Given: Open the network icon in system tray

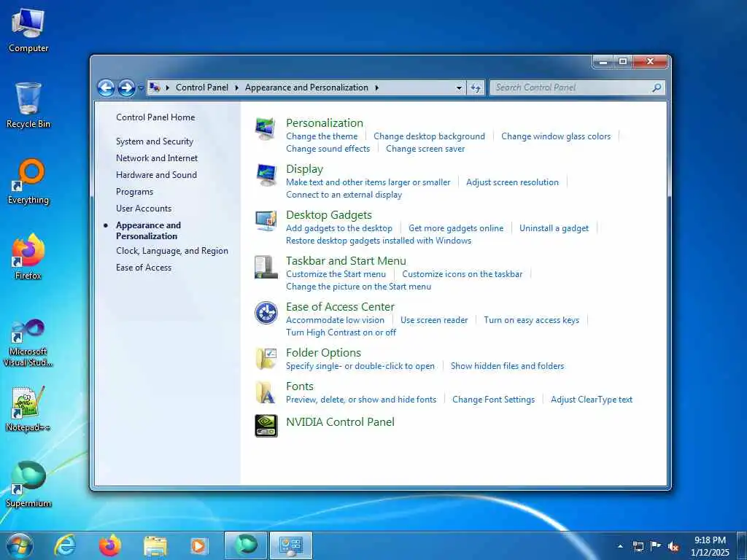Looking at the screenshot, I should click(638, 546).
